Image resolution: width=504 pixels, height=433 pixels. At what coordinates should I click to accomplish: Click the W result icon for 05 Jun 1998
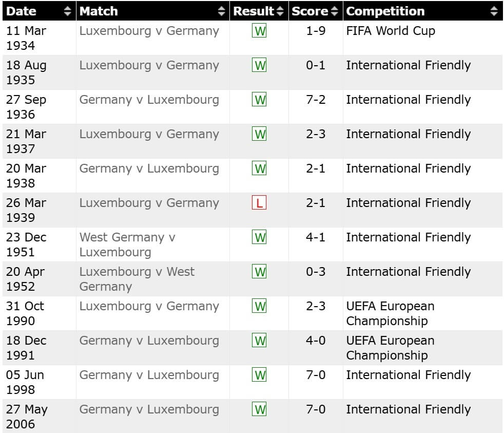[x=260, y=375]
